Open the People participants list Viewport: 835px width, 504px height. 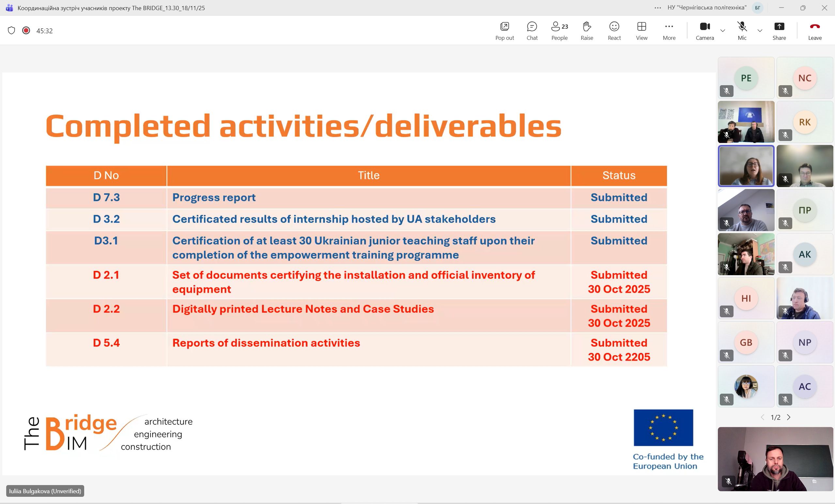559,30
